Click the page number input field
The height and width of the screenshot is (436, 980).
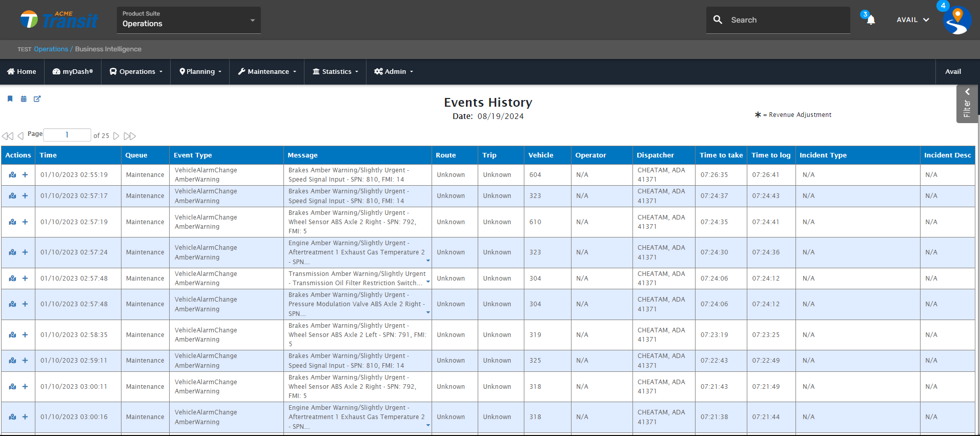tap(67, 135)
